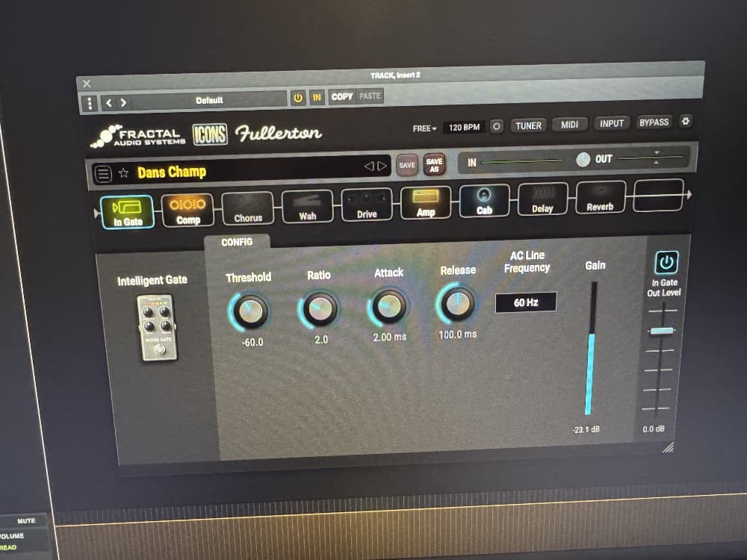Open the INPUT settings
The width and height of the screenshot is (747, 560).
(612, 123)
